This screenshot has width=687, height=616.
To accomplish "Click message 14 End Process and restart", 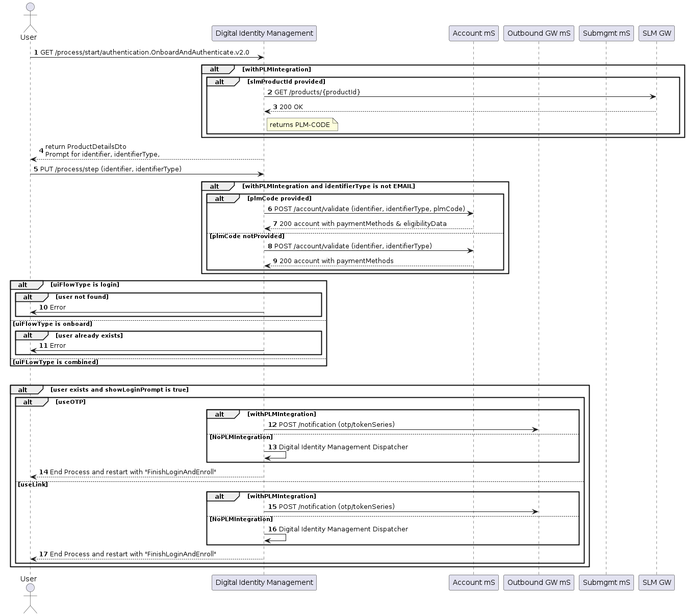I will [x=128, y=472].
